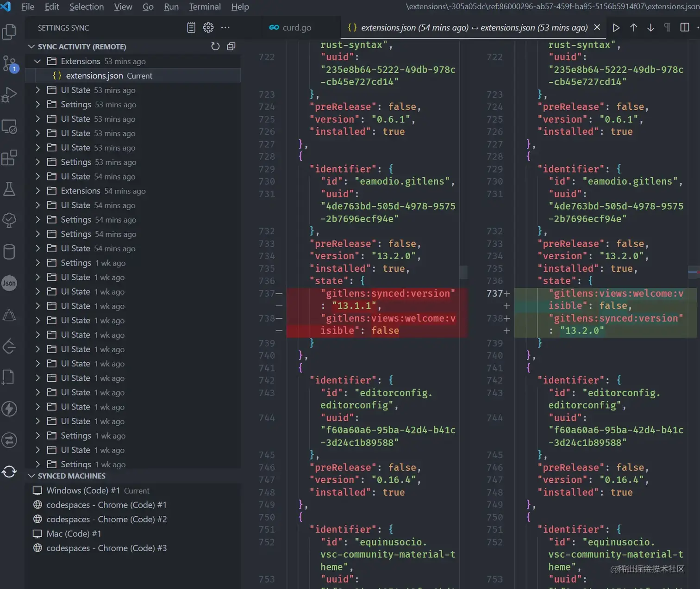
Task: Select the Windows (Code) #1 machine
Action: (x=133, y=490)
